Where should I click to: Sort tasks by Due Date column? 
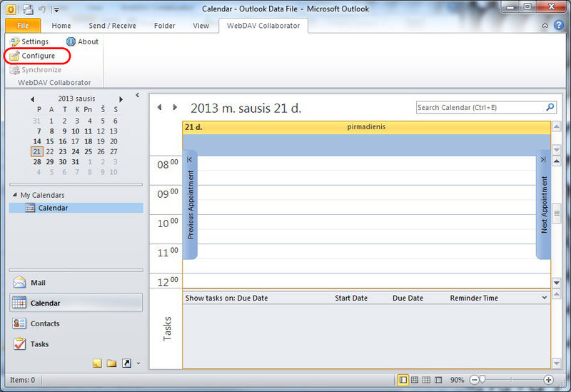tap(408, 298)
